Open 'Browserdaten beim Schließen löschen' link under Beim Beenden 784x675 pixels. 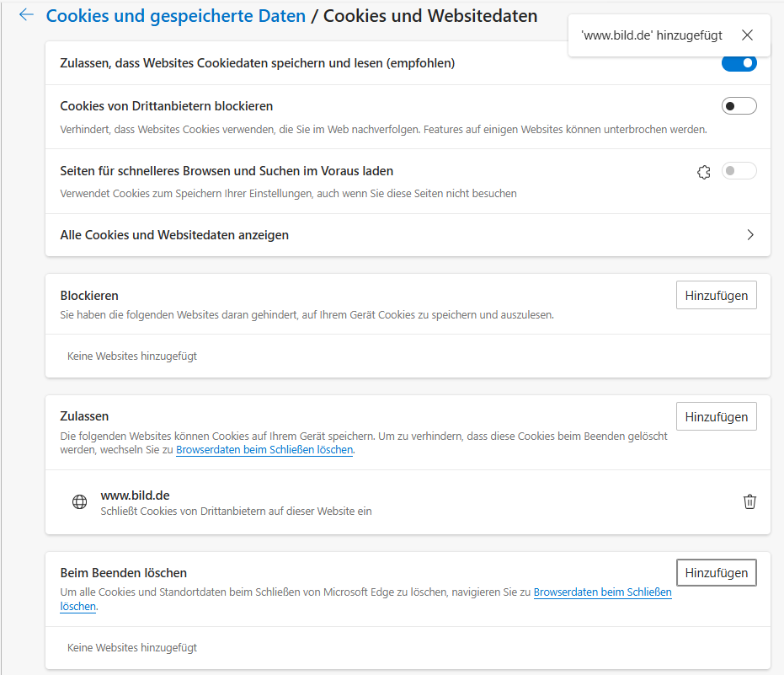(603, 592)
